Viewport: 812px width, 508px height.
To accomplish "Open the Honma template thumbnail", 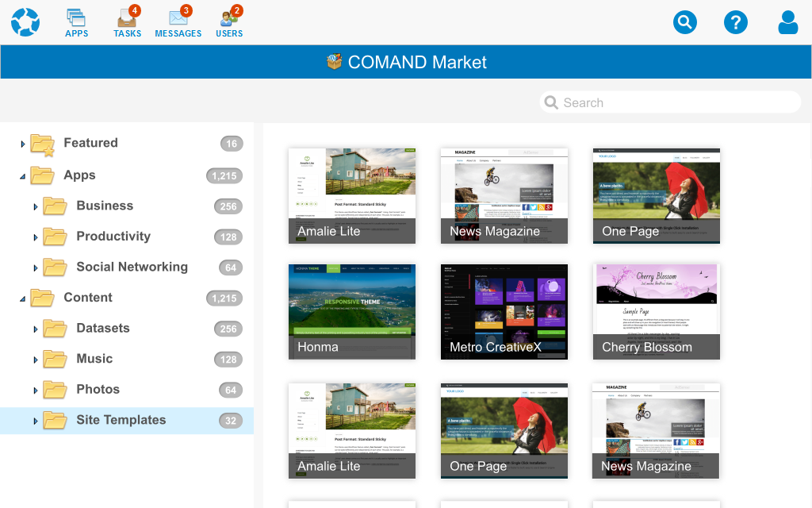I will pos(351,311).
